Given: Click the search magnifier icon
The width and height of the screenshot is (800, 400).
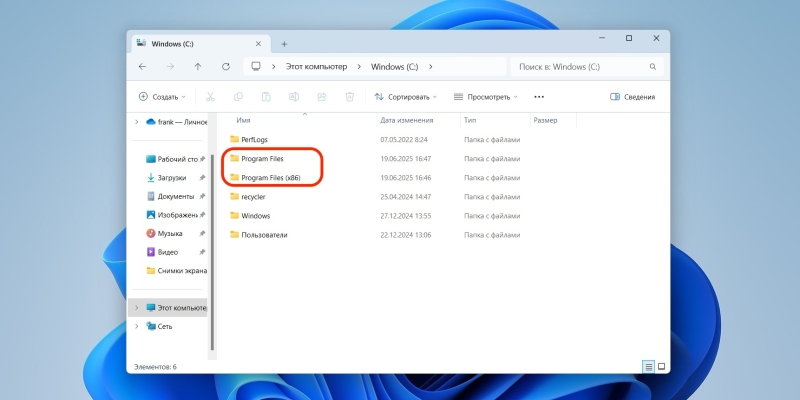Looking at the screenshot, I should pyautogui.click(x=653, y=67).
